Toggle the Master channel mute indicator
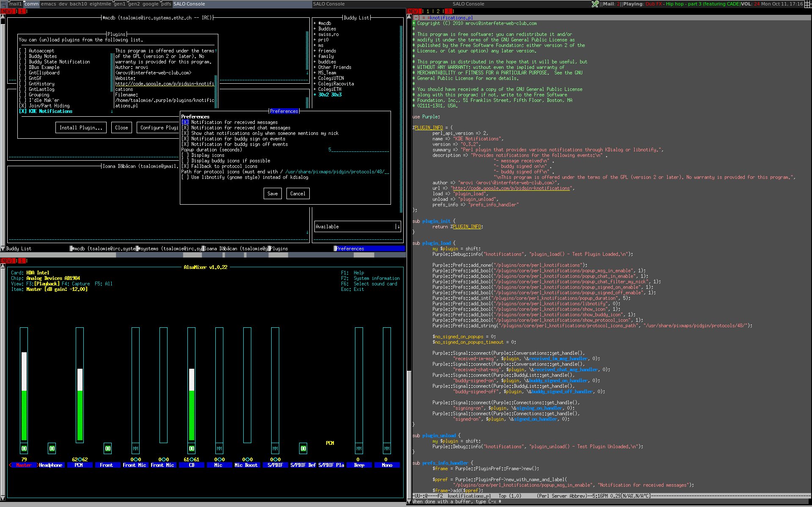The height and width of the screenshot is (507, 812). click(x=24, y=448)
